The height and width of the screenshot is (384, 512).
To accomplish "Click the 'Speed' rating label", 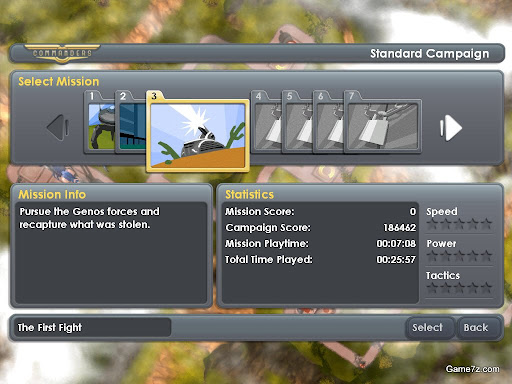I will (442, 212).
